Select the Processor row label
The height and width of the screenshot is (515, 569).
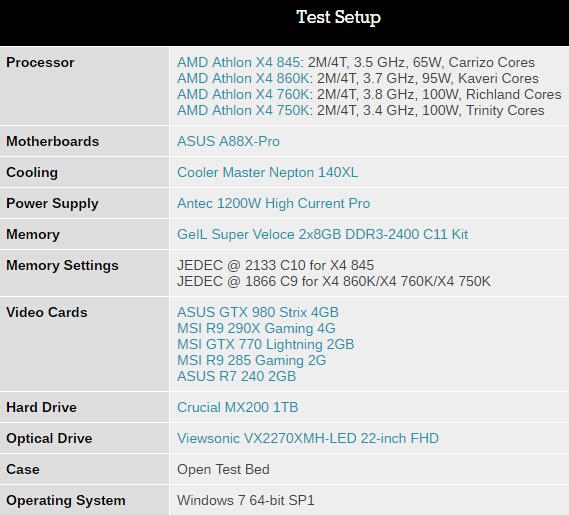[40, 62]
